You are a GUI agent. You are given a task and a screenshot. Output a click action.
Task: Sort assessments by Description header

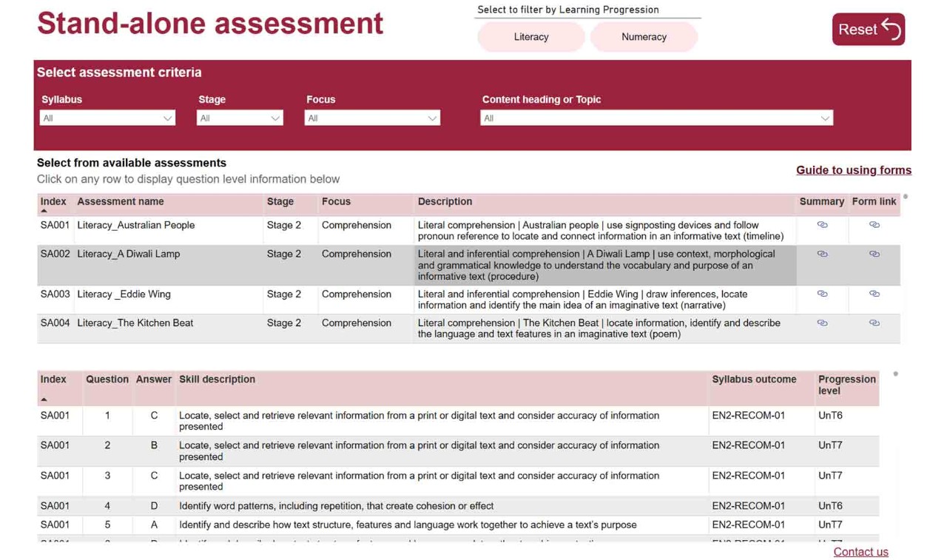pyautogui.click(x=445, y=202)
